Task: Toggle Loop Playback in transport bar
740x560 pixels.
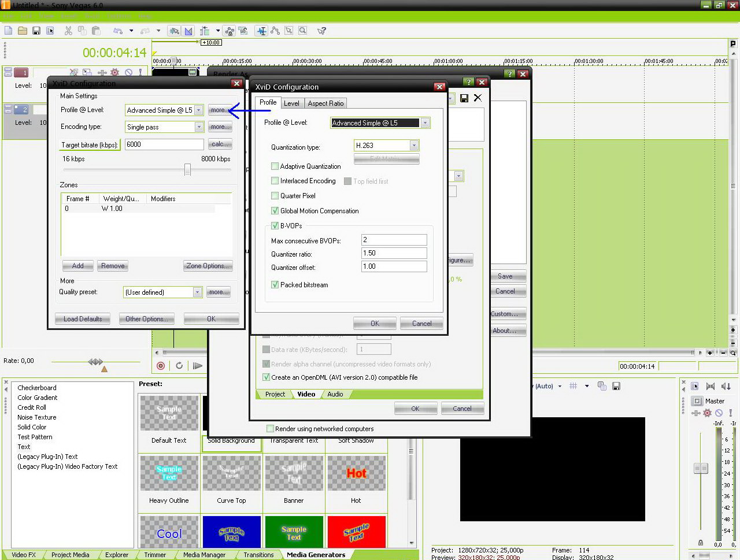Action: pos(179,365)
